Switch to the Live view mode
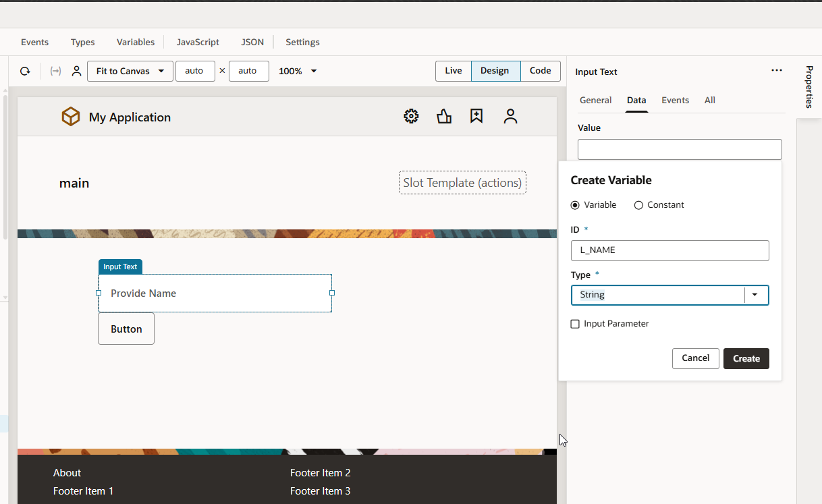 coord(453,70)
